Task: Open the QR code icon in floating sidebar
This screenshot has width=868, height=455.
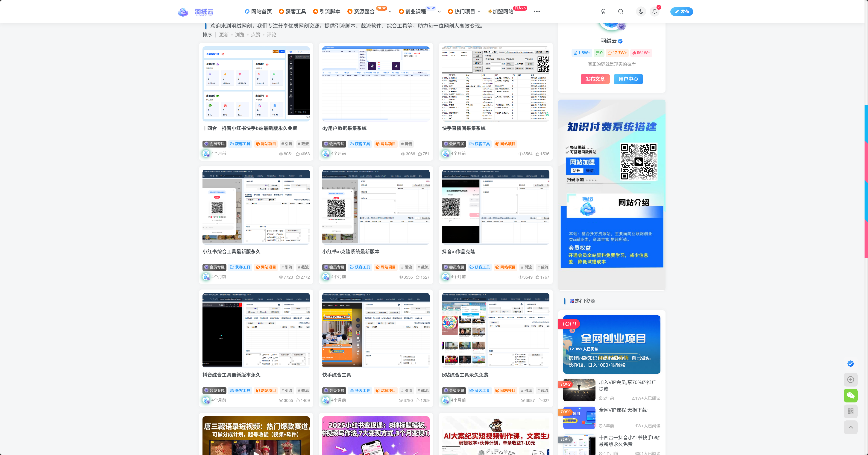Action: pyautogui.click(x=851, y=411)
